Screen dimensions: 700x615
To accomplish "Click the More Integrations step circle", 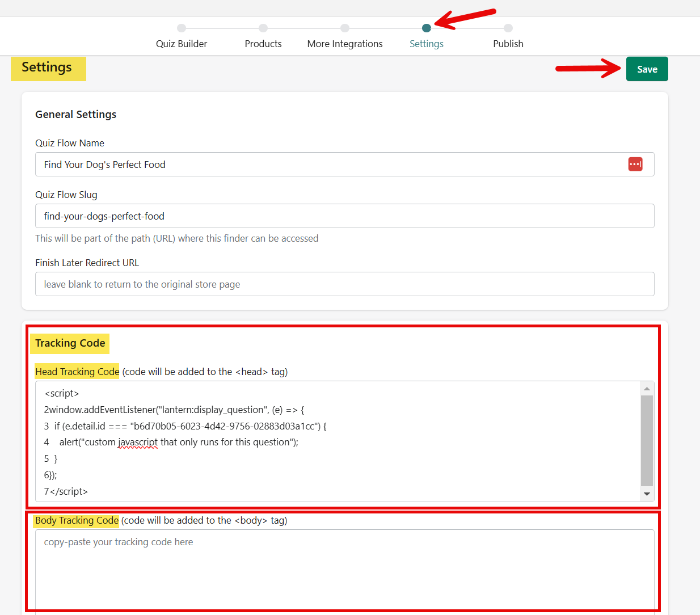I will pos(345,28).
